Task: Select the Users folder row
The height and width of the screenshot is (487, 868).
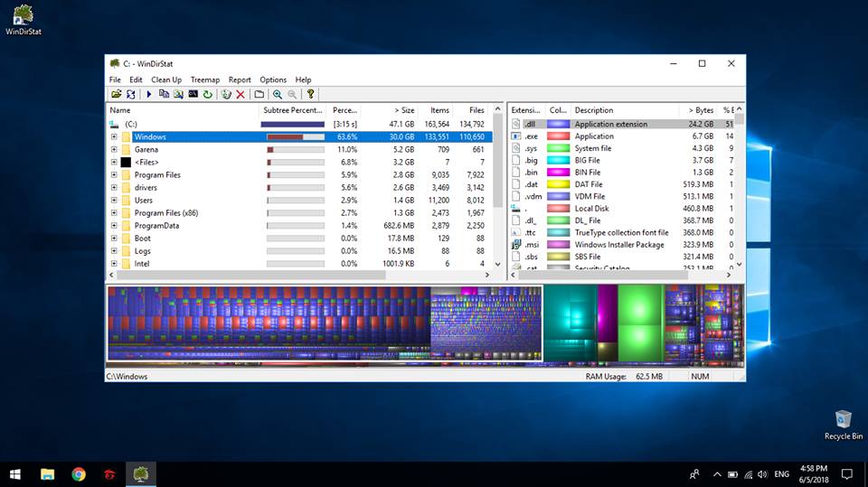Action: click(144, 201)
